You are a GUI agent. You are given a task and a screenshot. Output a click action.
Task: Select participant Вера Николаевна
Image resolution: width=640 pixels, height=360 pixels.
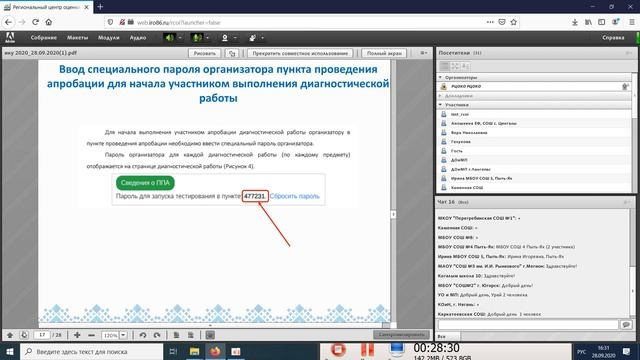click(534, 133)
